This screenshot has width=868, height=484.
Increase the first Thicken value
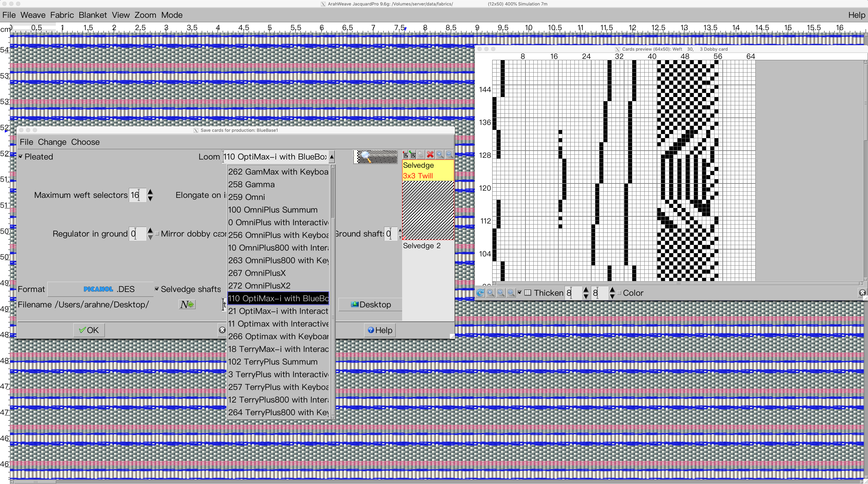tap(586, 290)
